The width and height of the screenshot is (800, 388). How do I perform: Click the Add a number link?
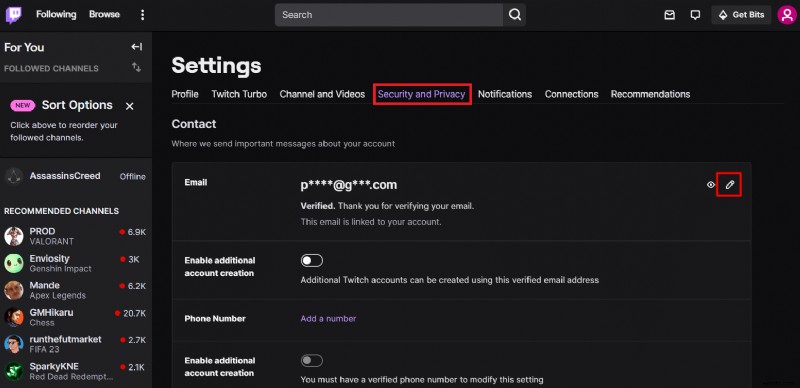[x=328, y=319]
